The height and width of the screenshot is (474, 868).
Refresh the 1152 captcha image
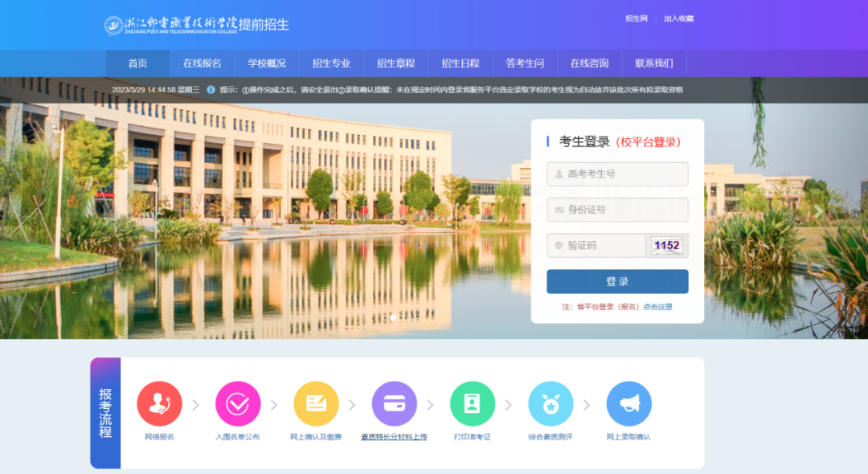pyautogui.click(x=666, y=246)
